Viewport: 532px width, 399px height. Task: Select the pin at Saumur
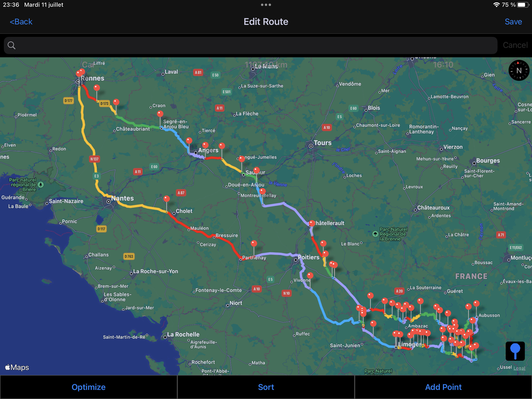[257, 170]
